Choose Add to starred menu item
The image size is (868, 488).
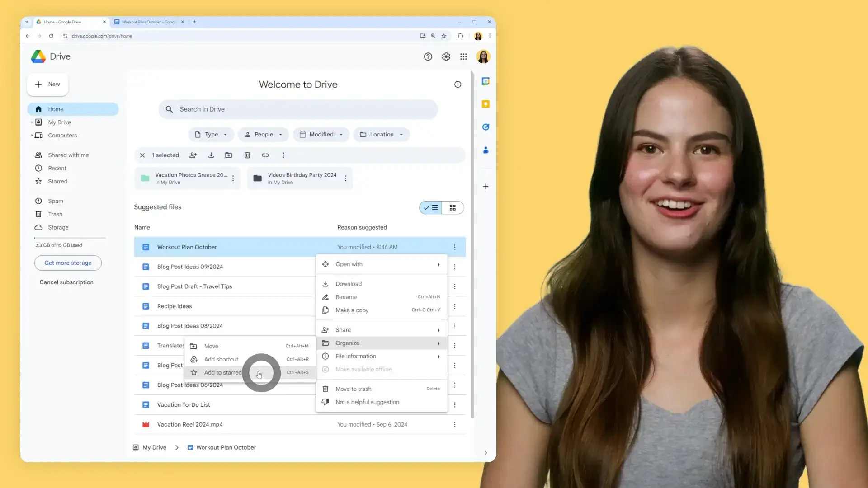point(223,372)
